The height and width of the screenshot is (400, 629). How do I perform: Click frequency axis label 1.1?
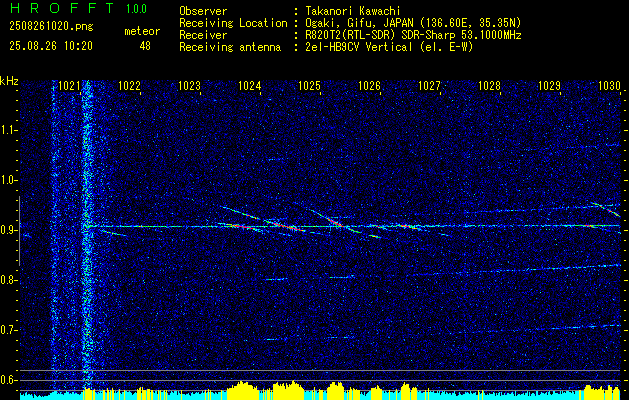click(x=8, y=130)
